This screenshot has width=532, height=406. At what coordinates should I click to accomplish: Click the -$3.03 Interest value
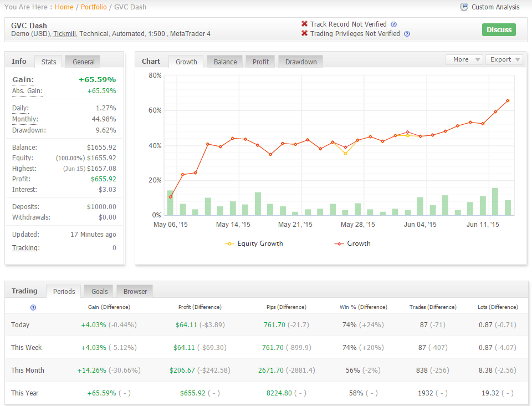[x=106, y=190]
